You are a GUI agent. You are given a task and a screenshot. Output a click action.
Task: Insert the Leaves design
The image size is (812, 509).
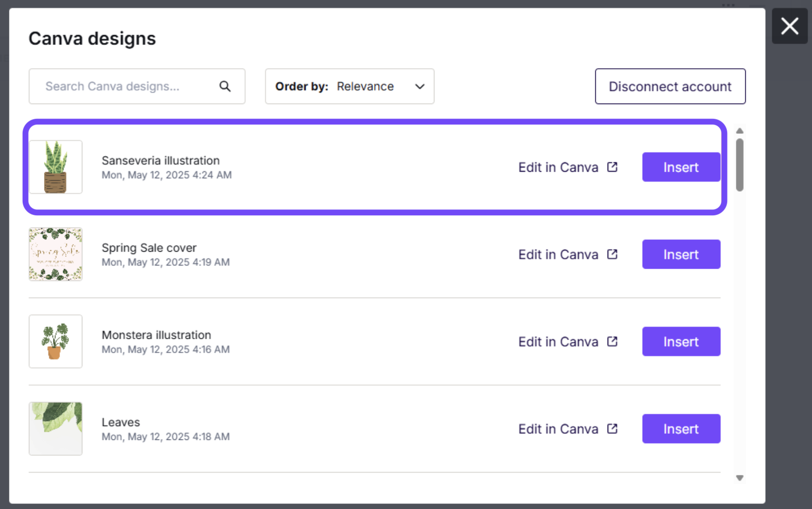point(681,429)
